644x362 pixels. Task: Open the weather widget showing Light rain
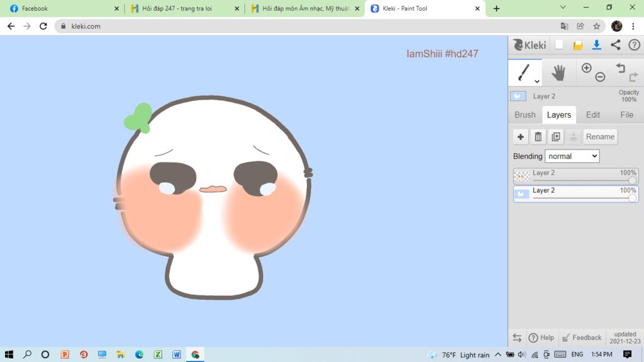458,354
